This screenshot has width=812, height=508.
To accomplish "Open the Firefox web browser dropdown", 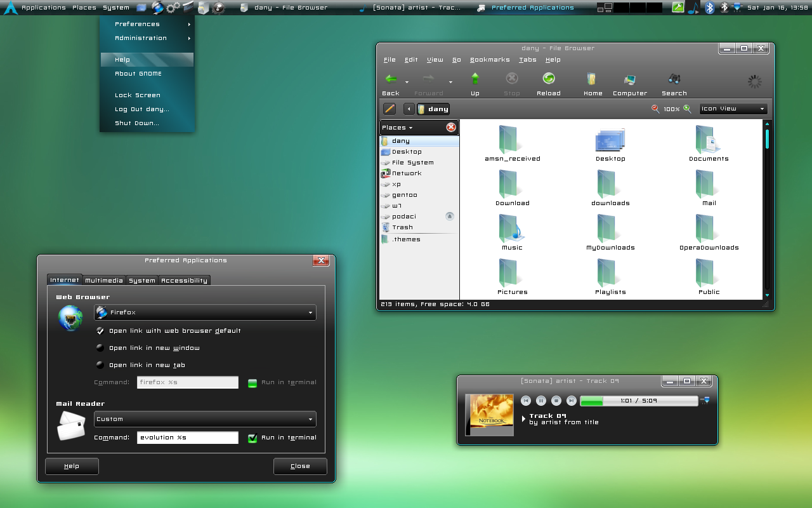I will 205,312.
